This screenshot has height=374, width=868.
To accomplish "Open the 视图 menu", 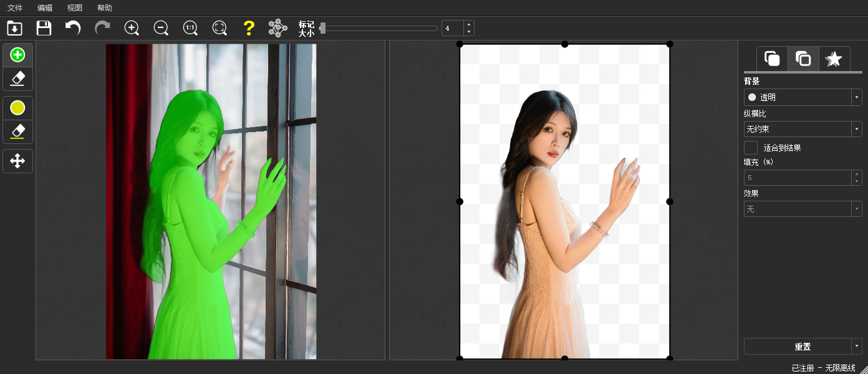I will coord(75,8).
